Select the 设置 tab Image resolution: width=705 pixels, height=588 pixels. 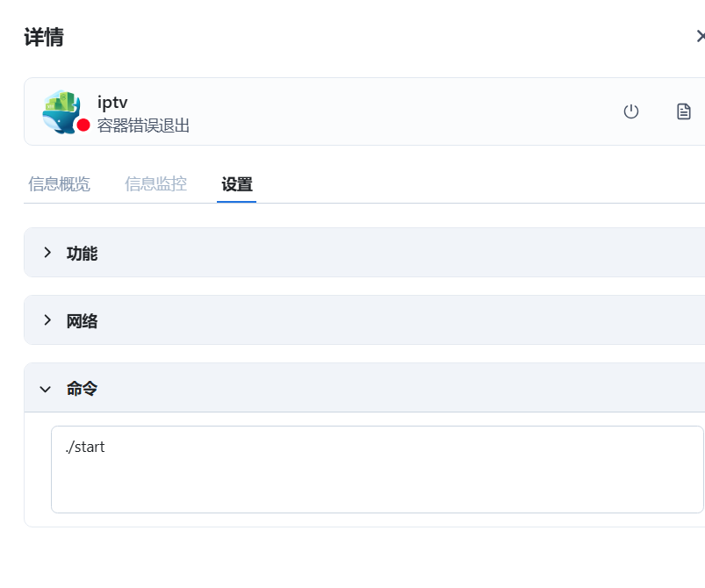pos(237,184)
